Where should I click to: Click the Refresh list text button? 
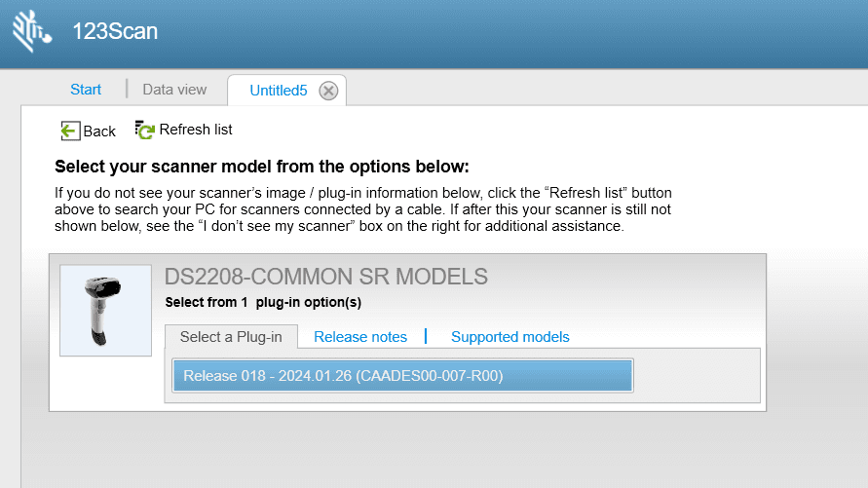coord(196,130)
